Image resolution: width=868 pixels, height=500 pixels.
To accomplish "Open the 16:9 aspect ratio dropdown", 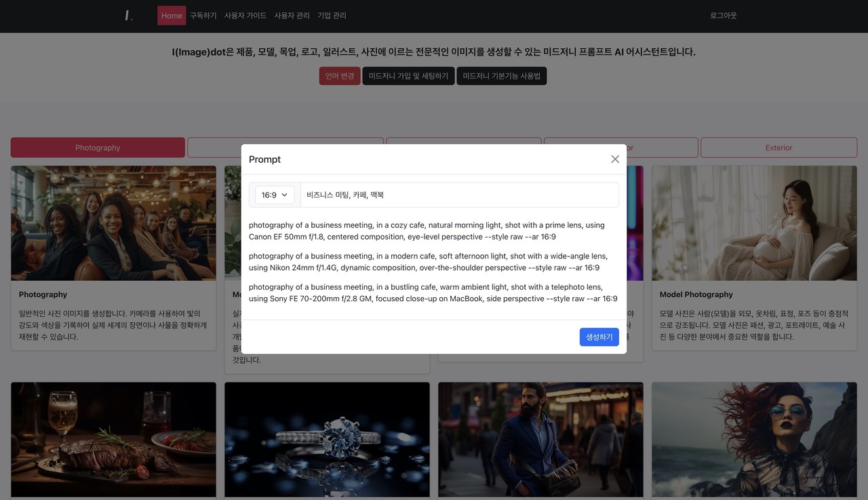I will 275,195.
